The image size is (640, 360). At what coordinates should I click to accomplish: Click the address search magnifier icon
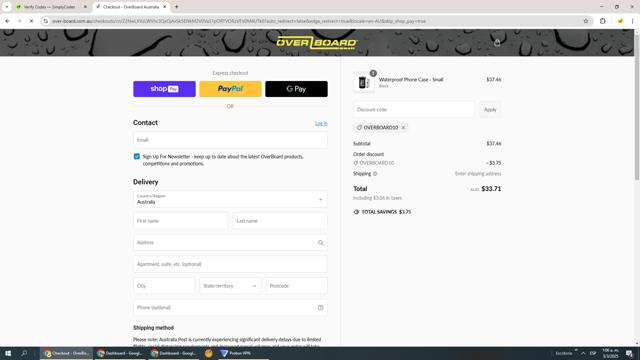(320, 243)
